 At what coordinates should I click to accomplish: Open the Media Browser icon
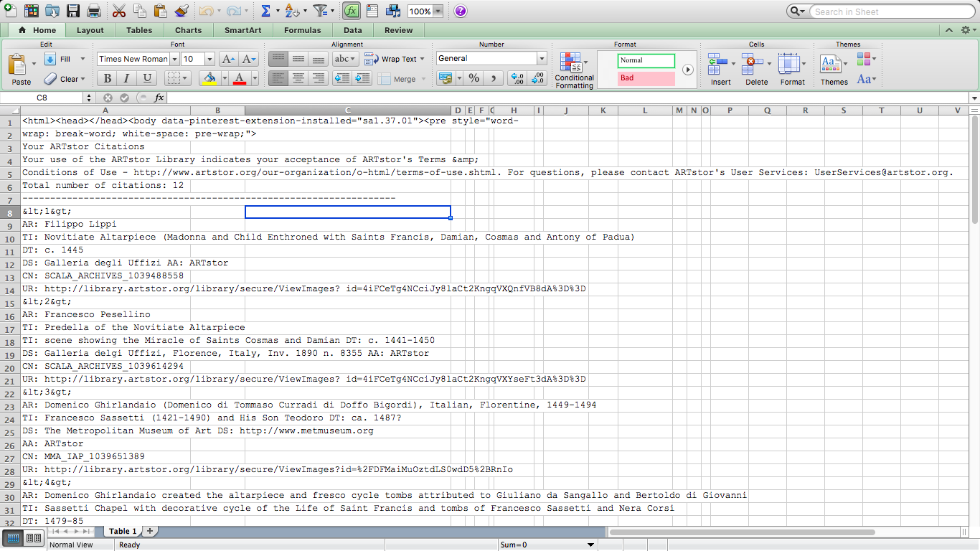393,11
